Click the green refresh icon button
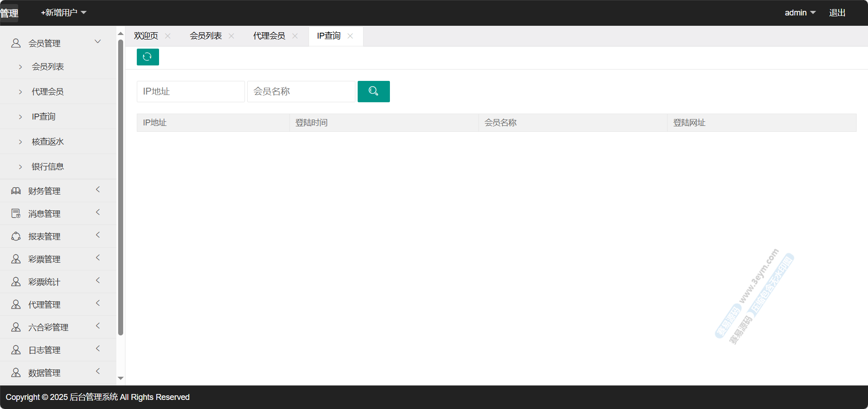The width and height of the screenshot is (868, 409). point(148,57)
